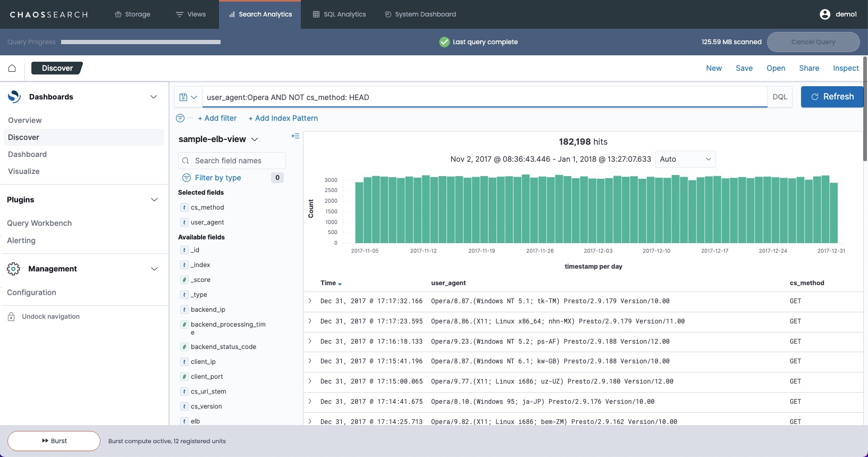Toggle Filter by type options

[217, 178]
